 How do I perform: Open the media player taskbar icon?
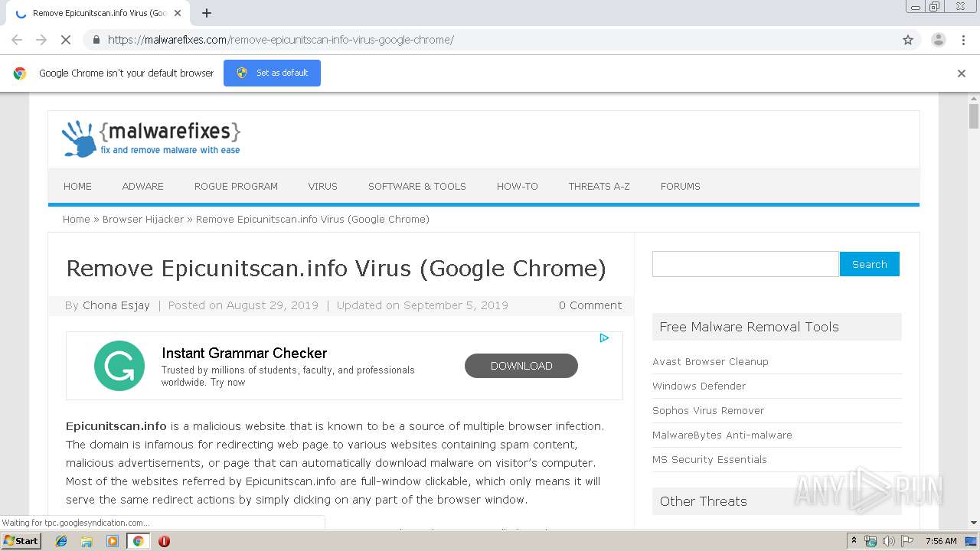click(113, 541)
